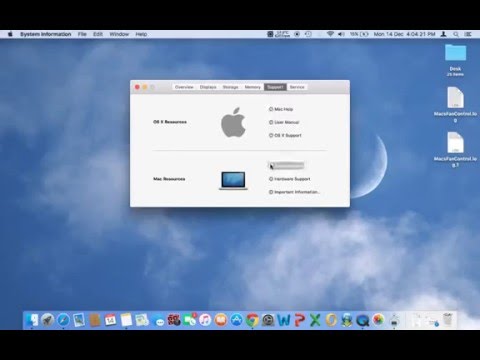
Task: Open FaceTime from the Dock
Action: [x=190, y=320]
